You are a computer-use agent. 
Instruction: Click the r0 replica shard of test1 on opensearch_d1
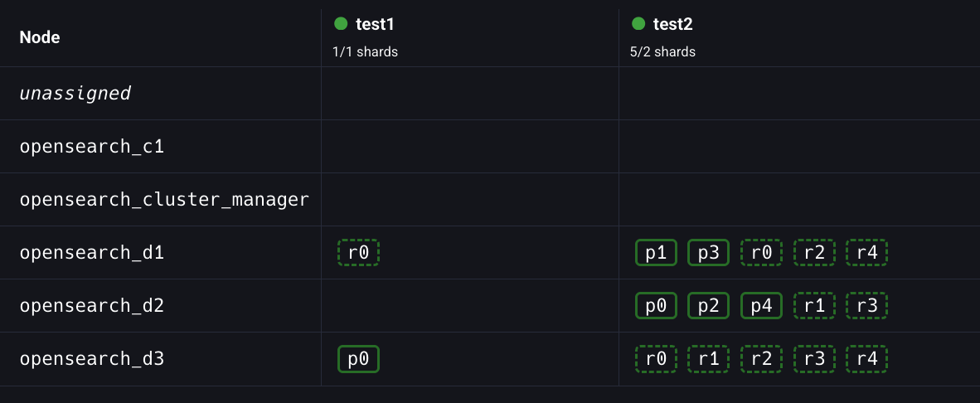click(x=358, y=253)
